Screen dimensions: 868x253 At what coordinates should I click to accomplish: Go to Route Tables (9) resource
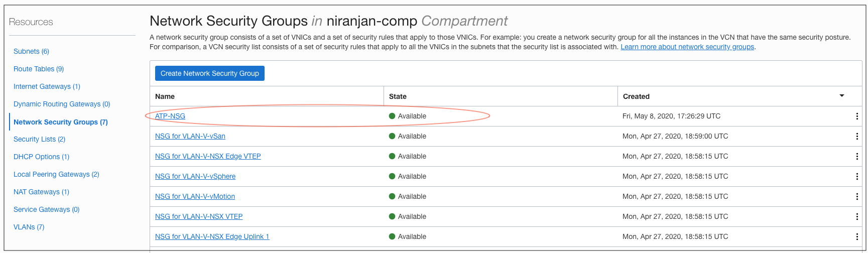39,69
